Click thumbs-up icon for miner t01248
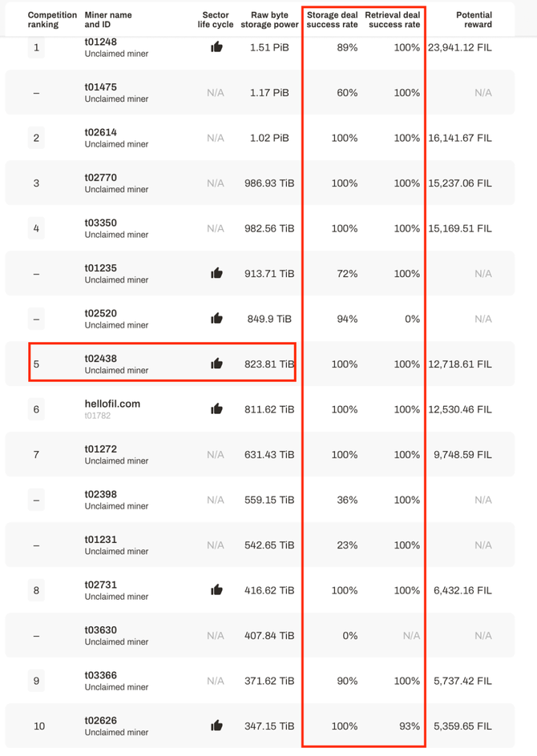Screen dimensions: 537x756 (216, 46)
